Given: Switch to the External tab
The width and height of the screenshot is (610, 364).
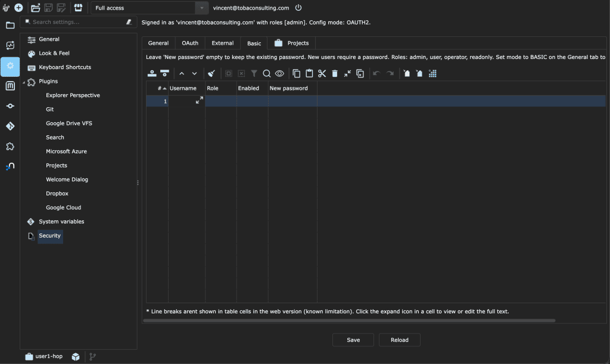Looking at the screenshot, I should (x=223, y=43).
